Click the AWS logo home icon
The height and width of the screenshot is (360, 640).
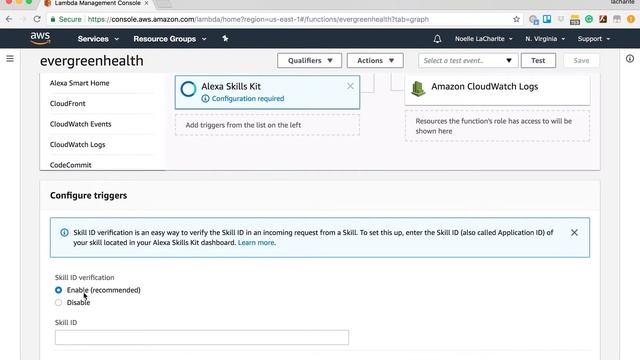coord(40,38)
